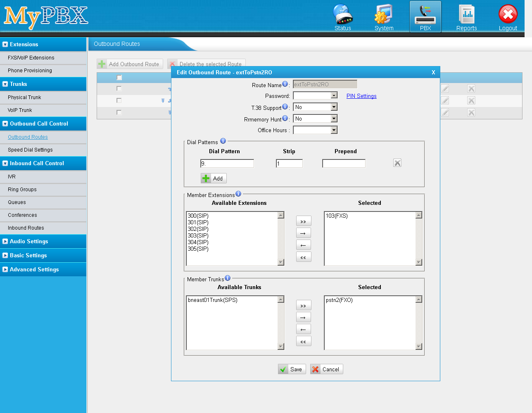Select 103(FXS) in Selected extensions

click(337, 216)
